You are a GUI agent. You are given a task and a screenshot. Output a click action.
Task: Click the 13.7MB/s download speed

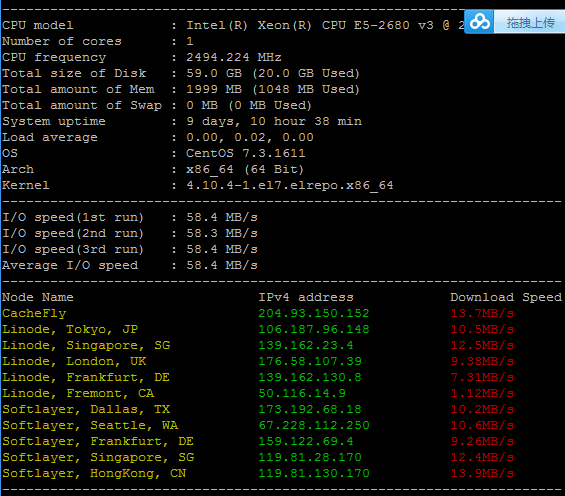(482, 313)
